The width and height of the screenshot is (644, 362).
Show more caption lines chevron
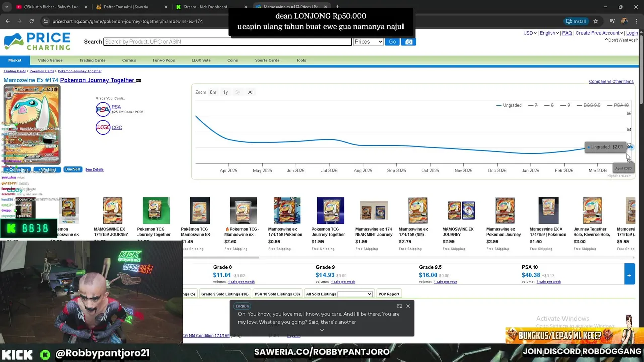pos(322,330)
